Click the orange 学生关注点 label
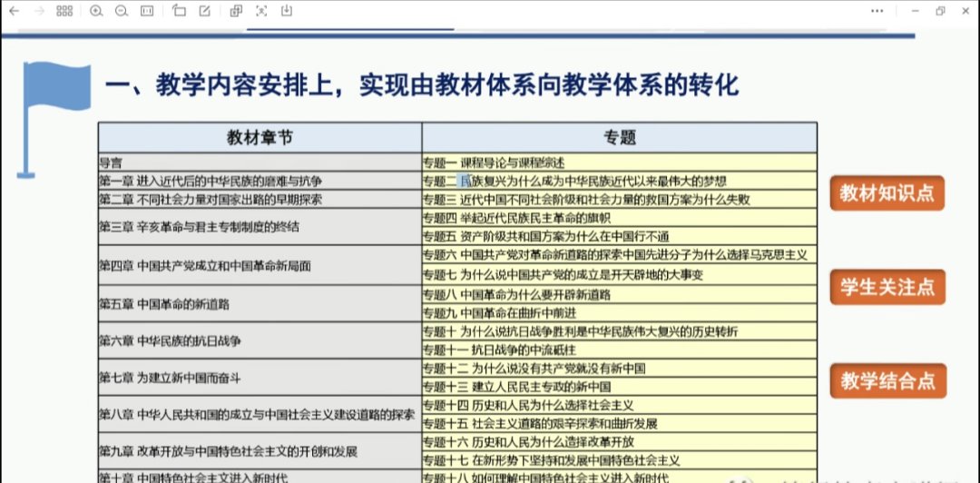Viewport: 980px width, 483px height. click(x=887, y=287)
